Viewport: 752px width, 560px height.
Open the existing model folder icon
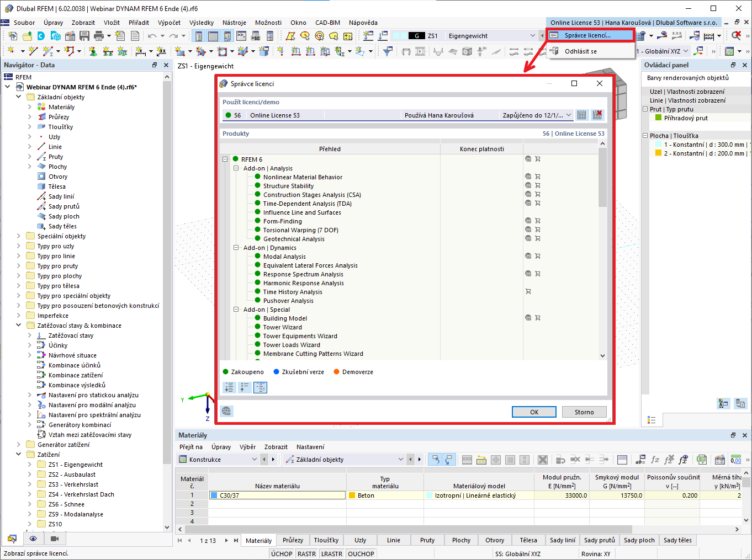tap(27, 36)
